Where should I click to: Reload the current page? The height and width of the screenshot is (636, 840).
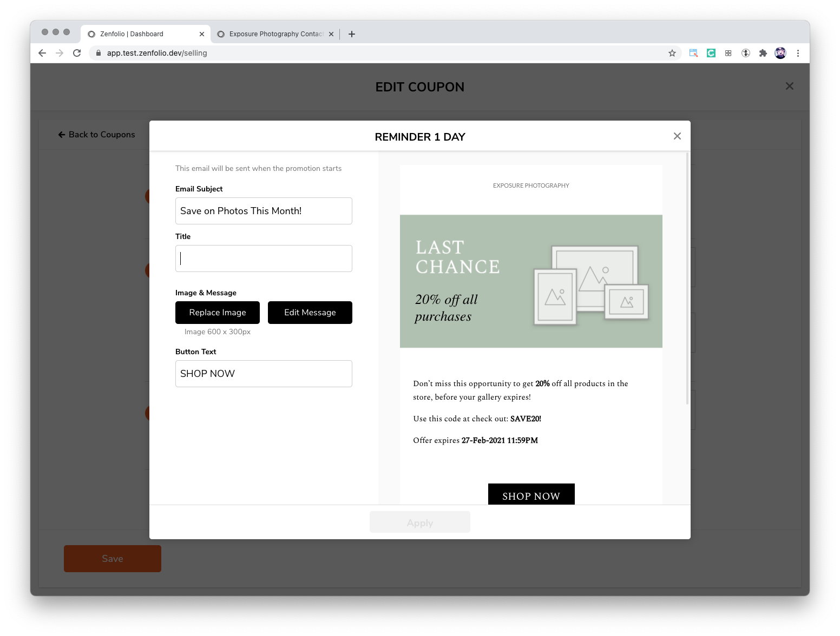(76, 53)
